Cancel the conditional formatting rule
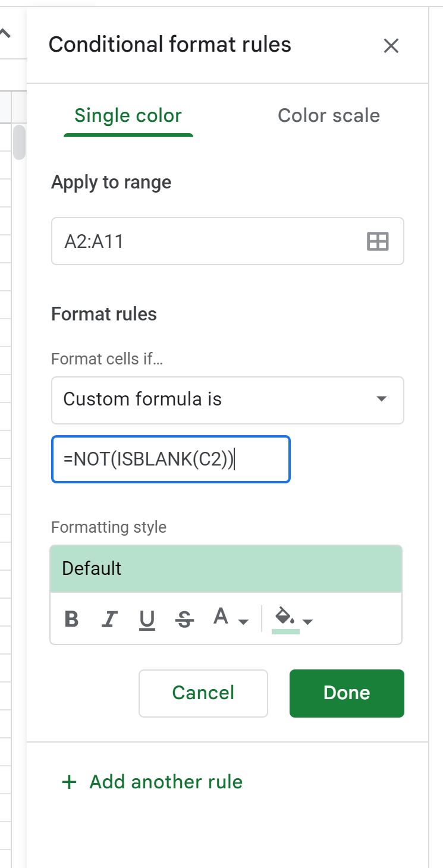The width and height of the screenshot is (443, 868). (203, 693)
